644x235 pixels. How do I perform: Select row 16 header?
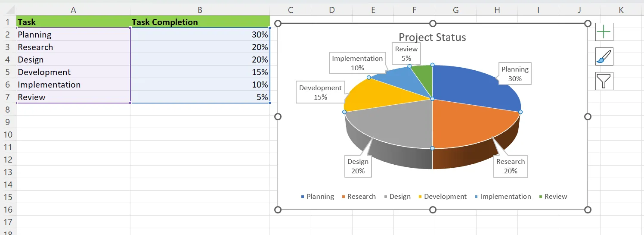click(x=8, y=210)
